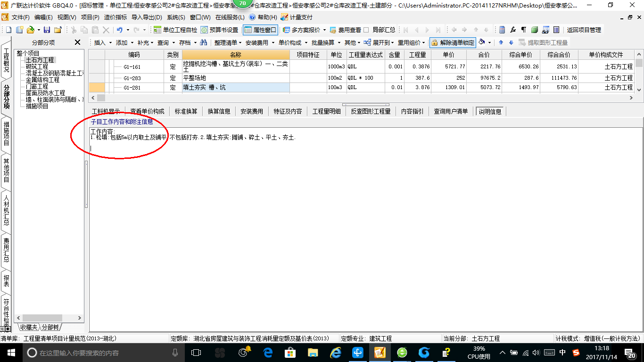This screenshot has width=644, height=362.
Task: Switch to the 人材机汇总 side tab
Action: pos(6,211)
